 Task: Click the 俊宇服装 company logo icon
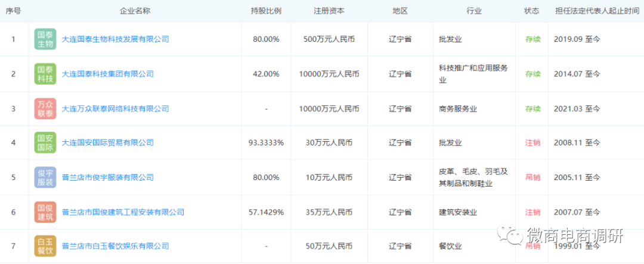[x=45, y=178]
